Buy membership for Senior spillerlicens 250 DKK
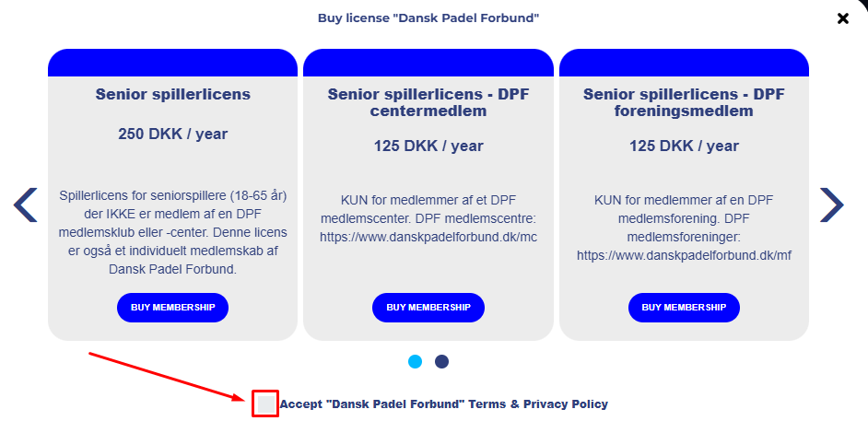Screen dimensions: 868x421 coord(172,308)
